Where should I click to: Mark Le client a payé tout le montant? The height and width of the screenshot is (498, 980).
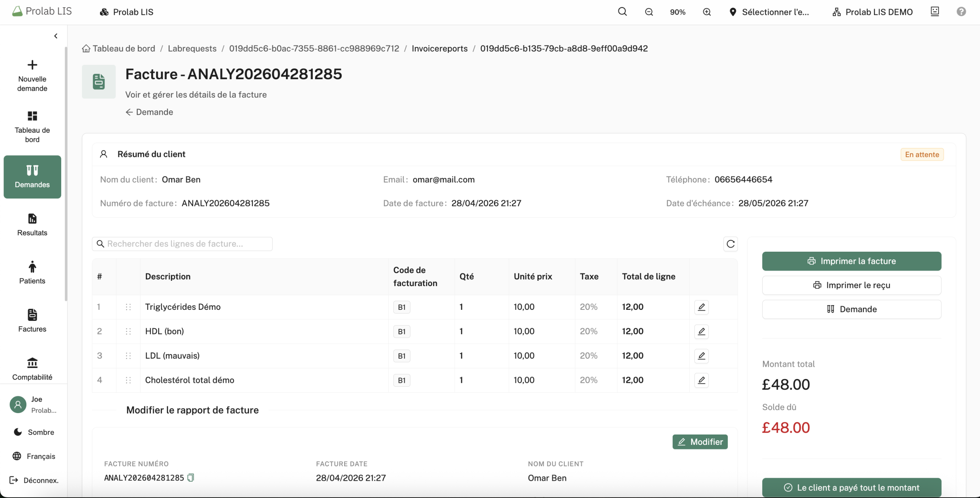point(851,488)
